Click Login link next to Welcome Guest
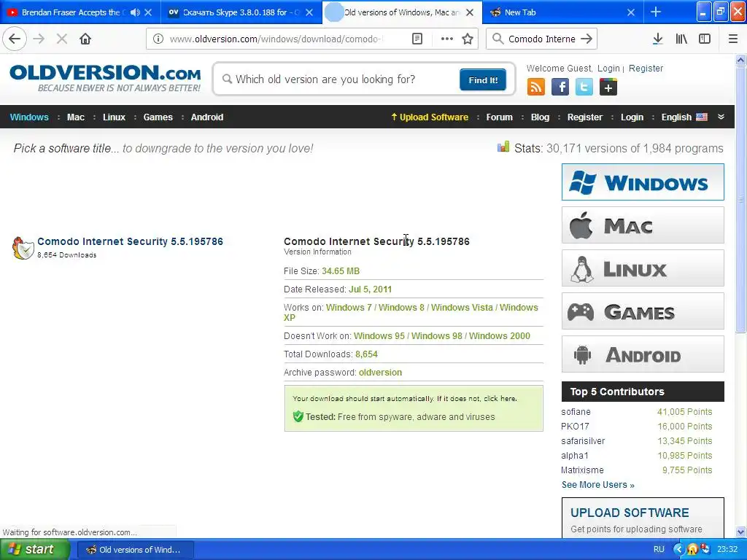 [x=608, y=68]
